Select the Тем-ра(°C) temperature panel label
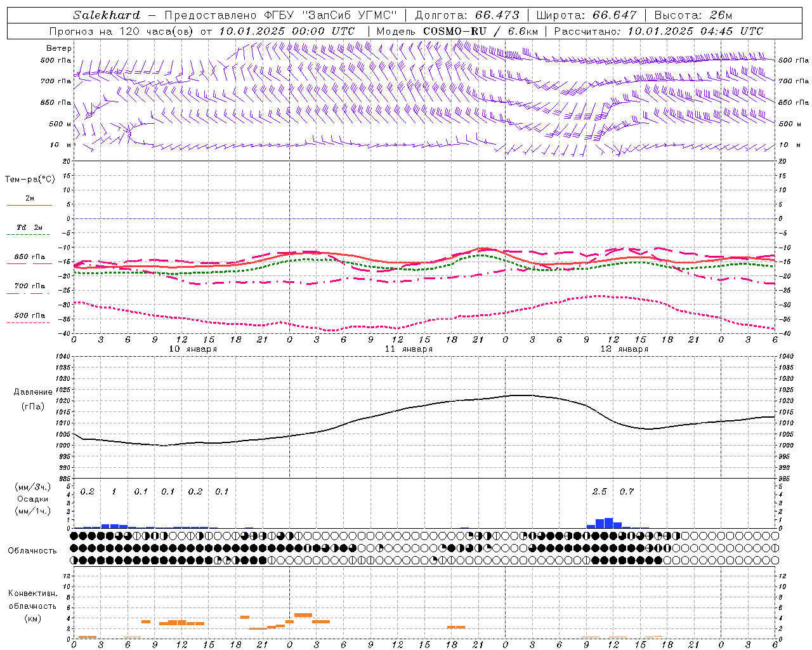The image size is (812, 650). point(30,180)
